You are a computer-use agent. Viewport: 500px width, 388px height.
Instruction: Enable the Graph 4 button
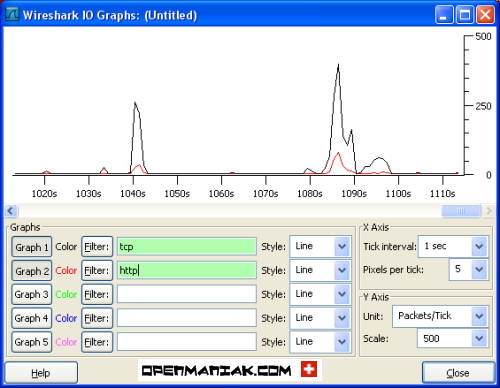[x=32, y=318]
